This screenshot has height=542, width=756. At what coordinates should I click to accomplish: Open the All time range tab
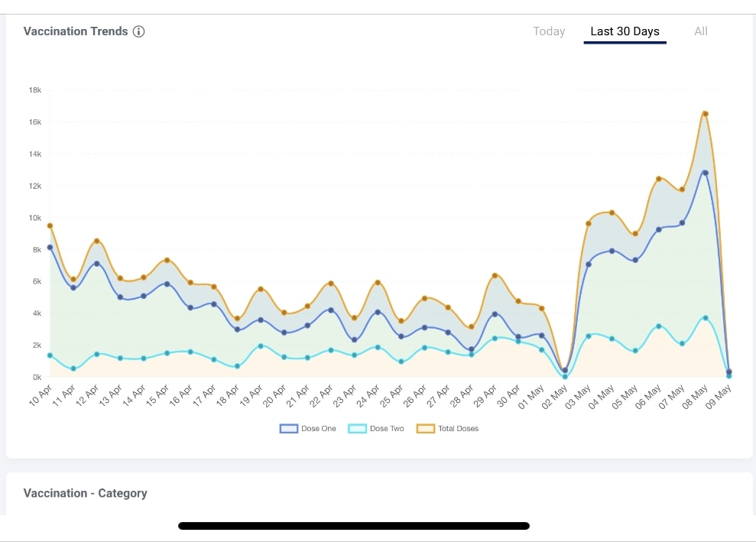pos(700,31)
